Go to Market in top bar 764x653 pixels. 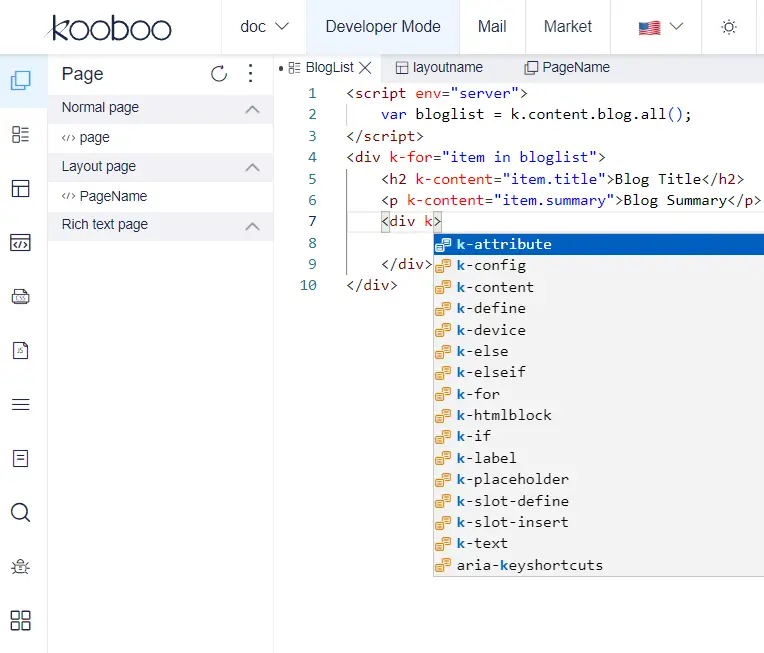(x=567, y=27)
